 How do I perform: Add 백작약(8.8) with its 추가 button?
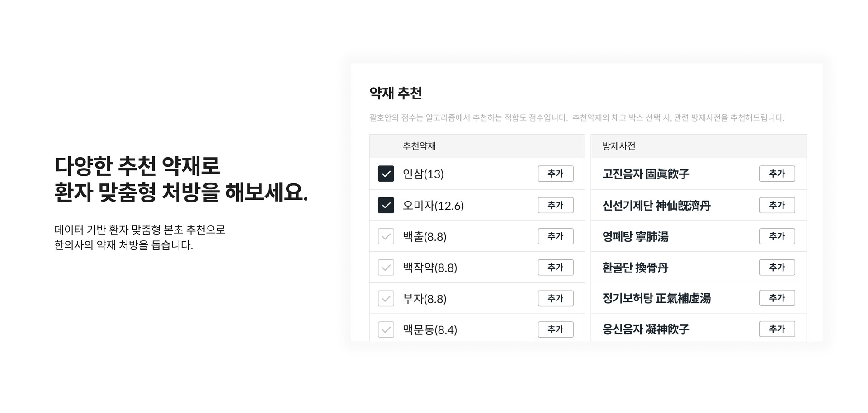pos(556,268)
